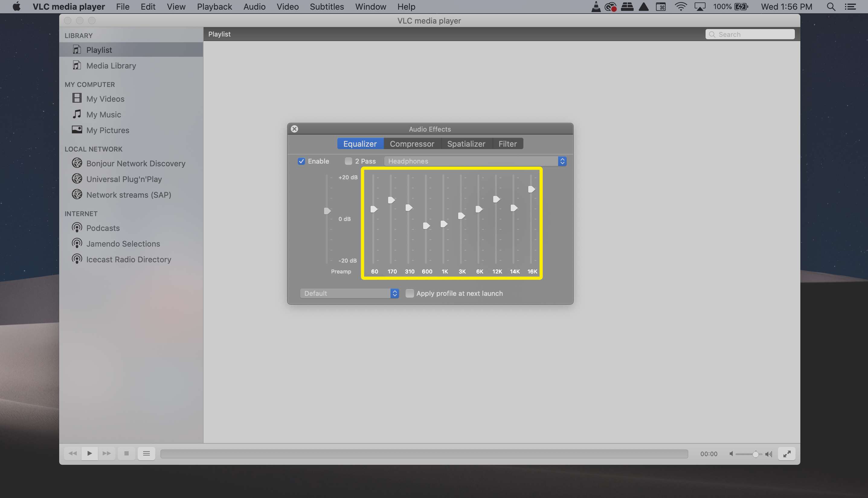Click the menu bar clock Wed 1:56 PM
Screen dimensions: 868x498
tap(786, 7)
